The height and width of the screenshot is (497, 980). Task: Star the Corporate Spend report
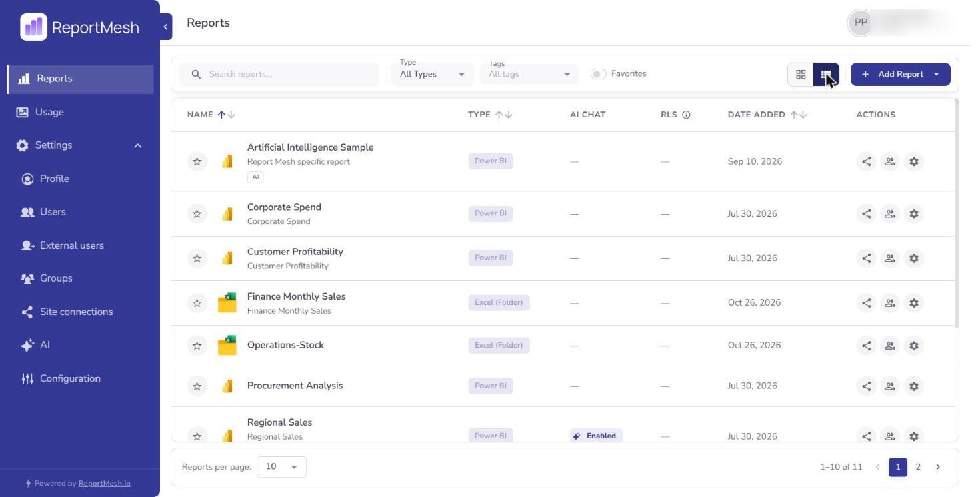pos(197,214)
